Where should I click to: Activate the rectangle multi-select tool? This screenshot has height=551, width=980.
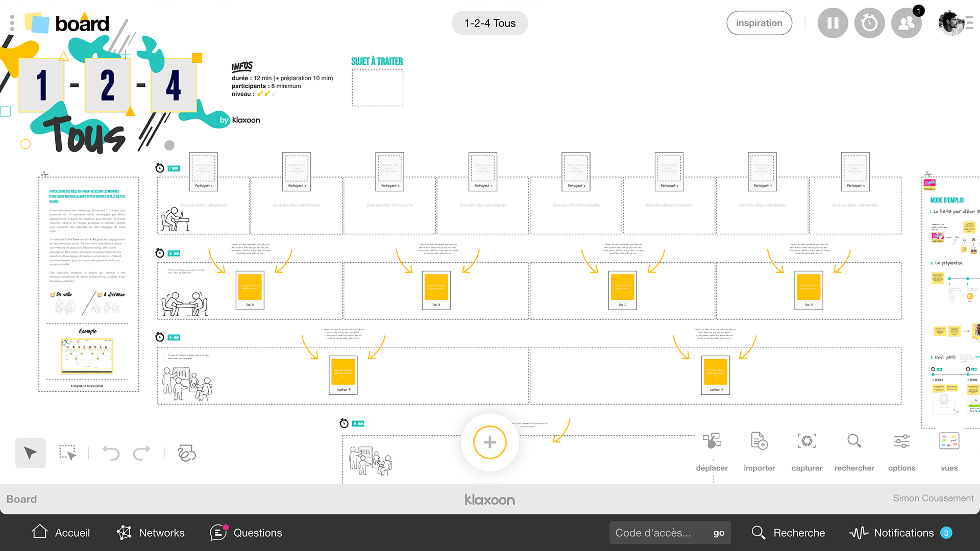coord(67,453)
